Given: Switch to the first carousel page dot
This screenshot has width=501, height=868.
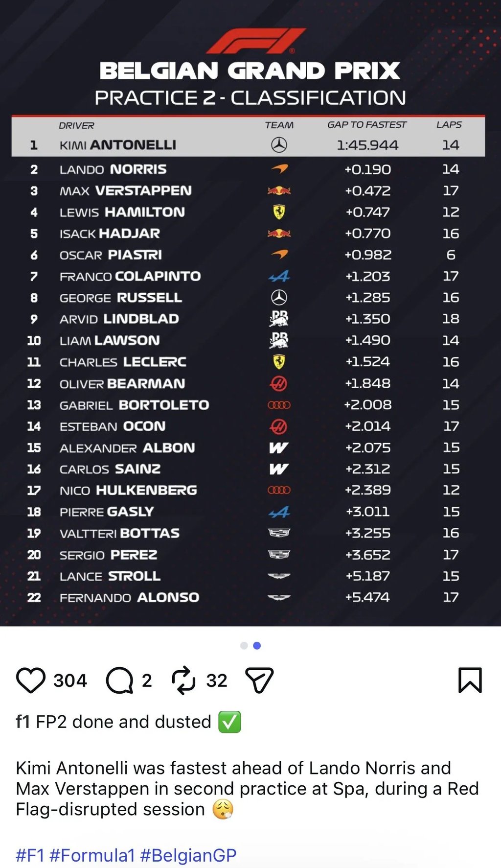Looking at the screenshot, I should pyautogui.click(x=244, y=646).
